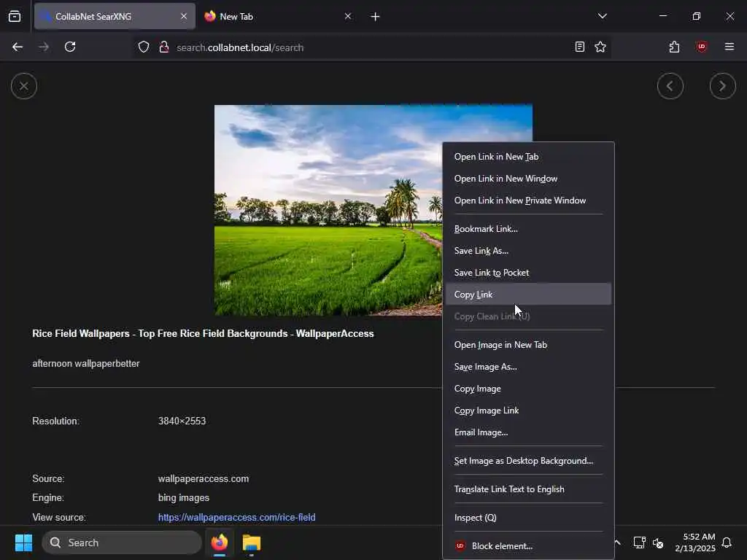Reload the current page
Viewport: 747px width, 560px height.
pos(70,47)
